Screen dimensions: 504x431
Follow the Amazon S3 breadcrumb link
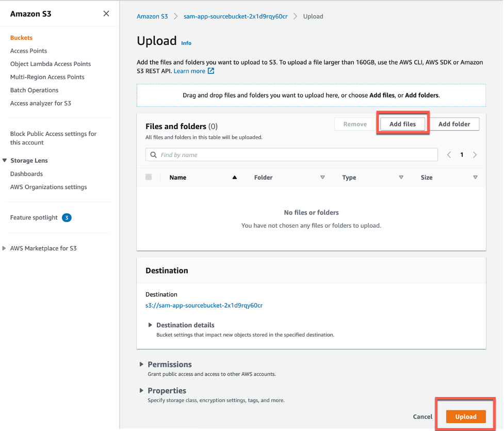[x=152, y=17]
